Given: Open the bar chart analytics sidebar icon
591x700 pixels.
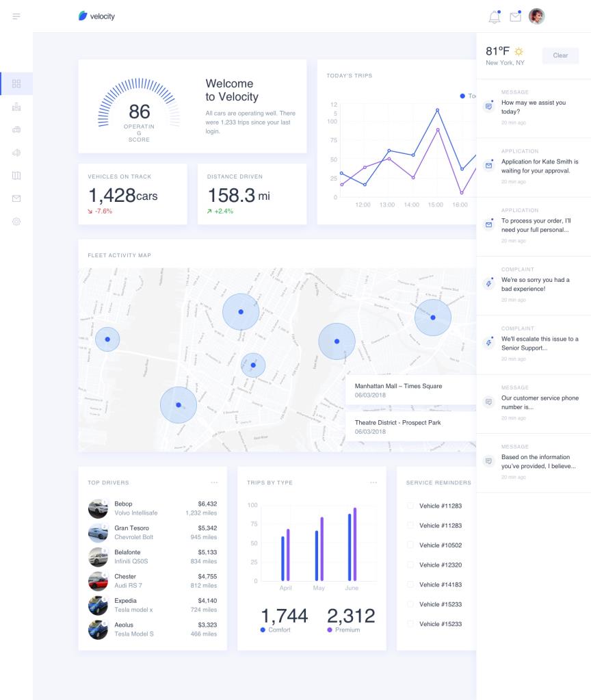Looking at the screenshot, I should (x=16, y=107).
